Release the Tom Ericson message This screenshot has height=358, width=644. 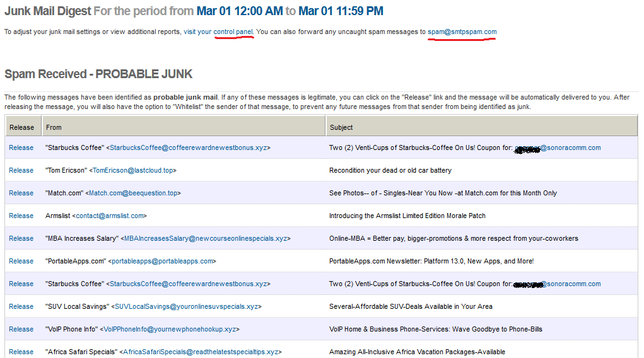pos(21,170)
